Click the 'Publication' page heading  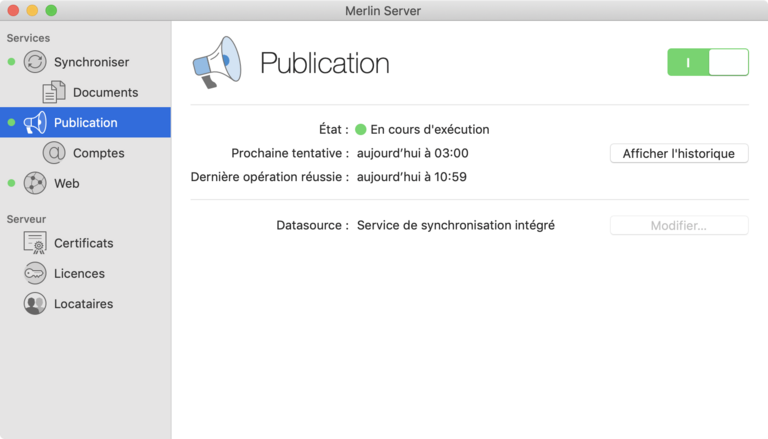pyautogui.click(x=325, y=63)
